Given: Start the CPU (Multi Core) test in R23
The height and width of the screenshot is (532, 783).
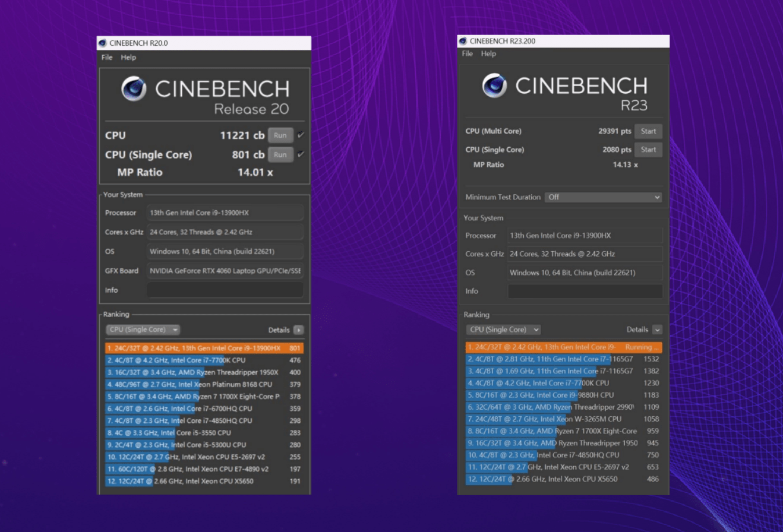Looking at the screenshot, I should [x=648, y=131].
